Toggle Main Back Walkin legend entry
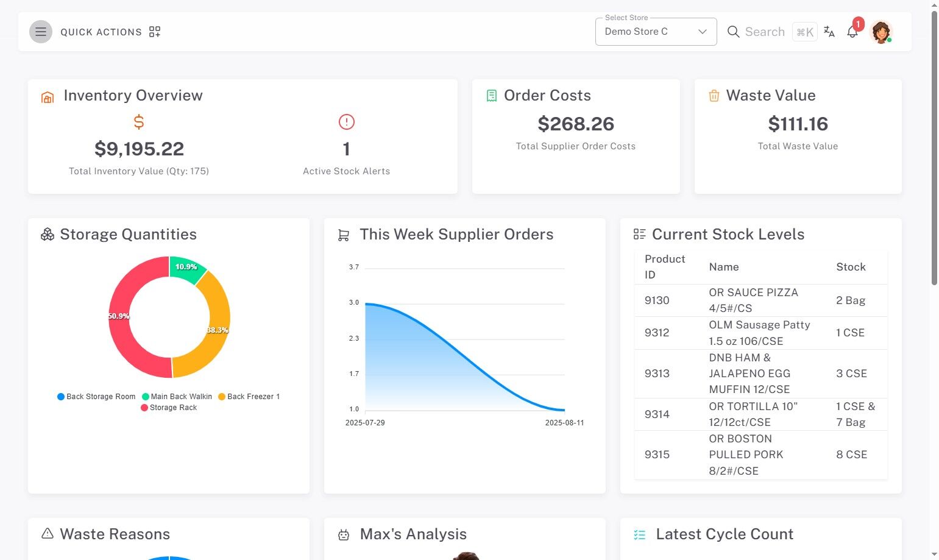The image size is (939, 560). pos(177,397)
